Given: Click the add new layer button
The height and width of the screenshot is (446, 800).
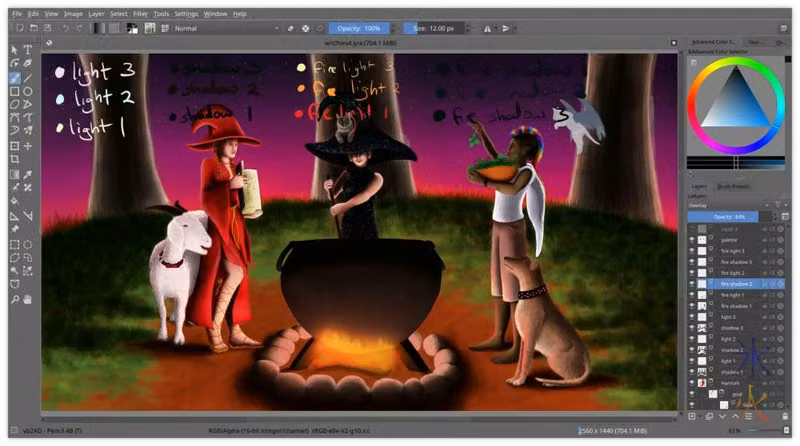Looking at the screenshot, I should click(x=692, y=416).
